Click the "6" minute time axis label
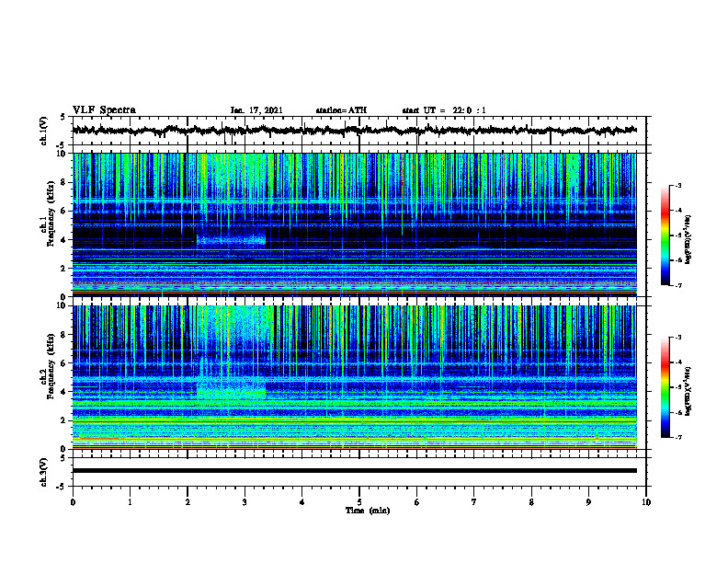Image resolution: width=728 pixels, height=563 pixels. [x=417, y=502]
